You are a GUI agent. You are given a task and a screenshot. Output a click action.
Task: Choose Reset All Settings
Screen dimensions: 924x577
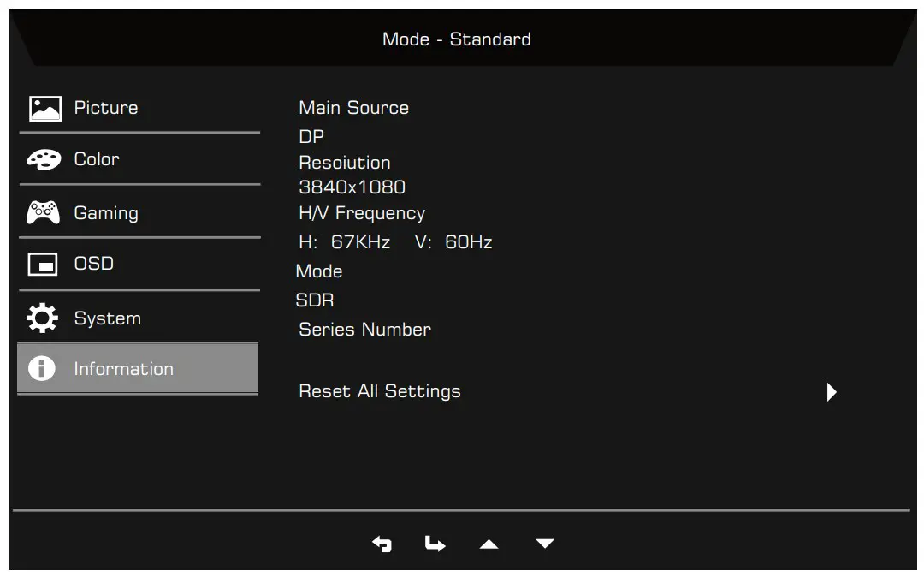coord(380,392)
